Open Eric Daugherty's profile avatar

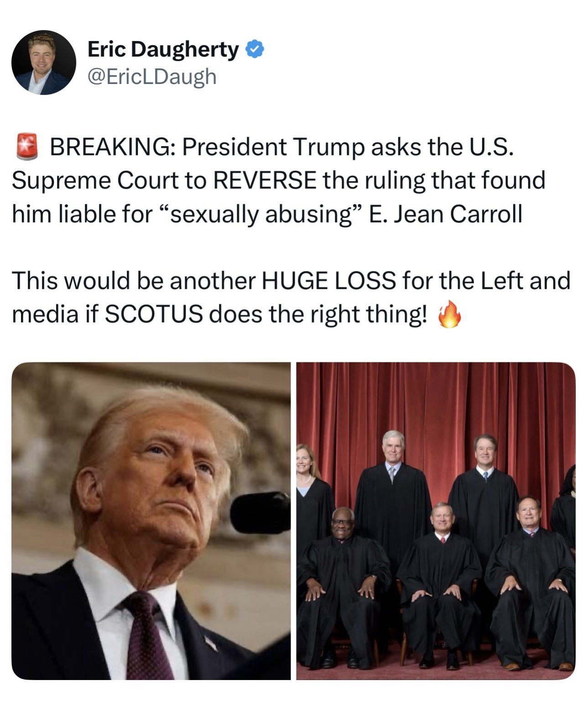coord(44,63)
